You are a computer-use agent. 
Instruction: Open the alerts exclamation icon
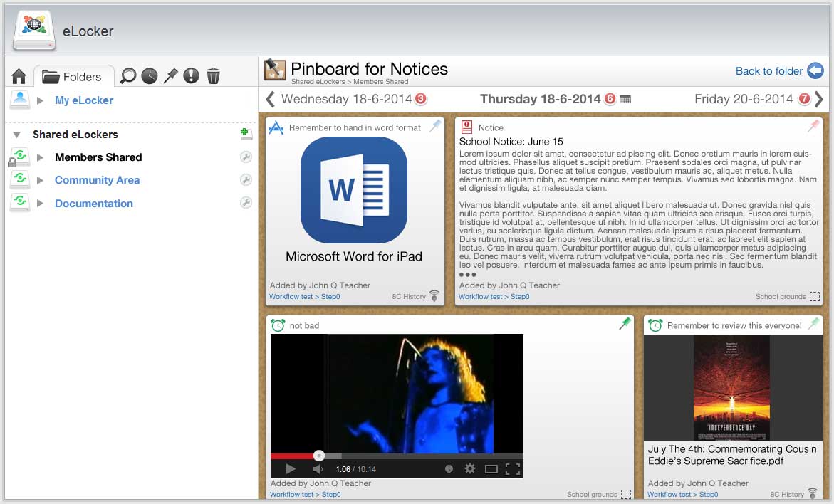pos(191,75)
